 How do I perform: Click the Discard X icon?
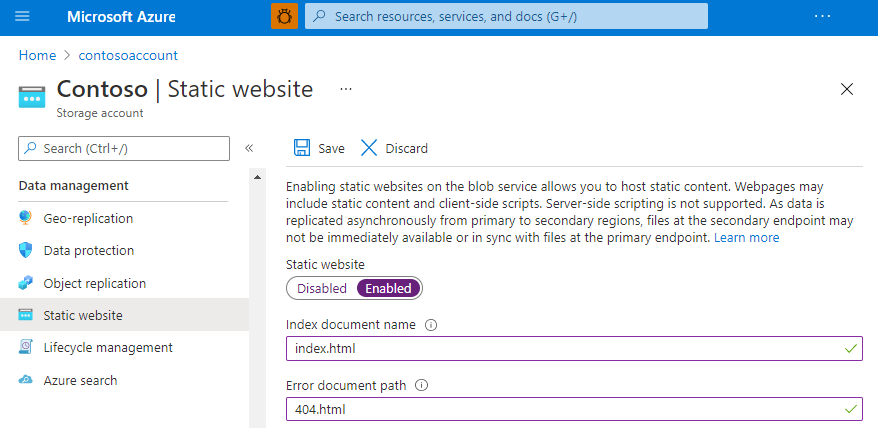pos(369,148)
